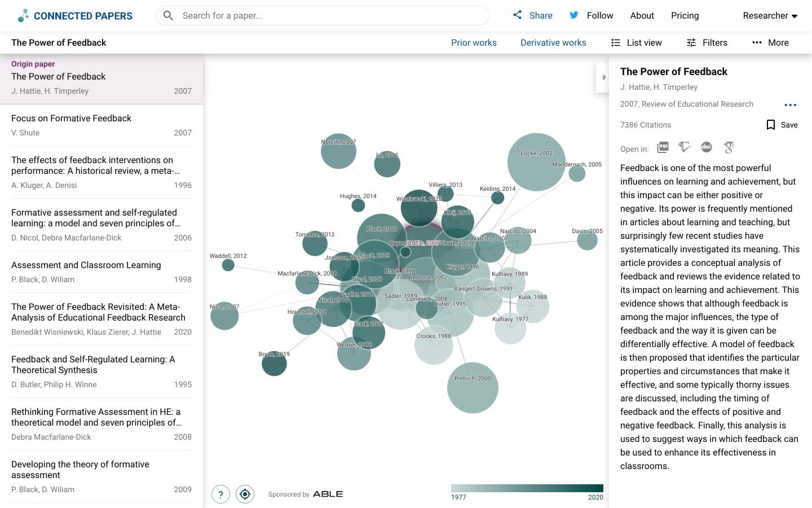The width and height of the screenshot is (812, 508).
Task: Click the Crooks, 1988 graph node
Action: [x=434, y=345]
